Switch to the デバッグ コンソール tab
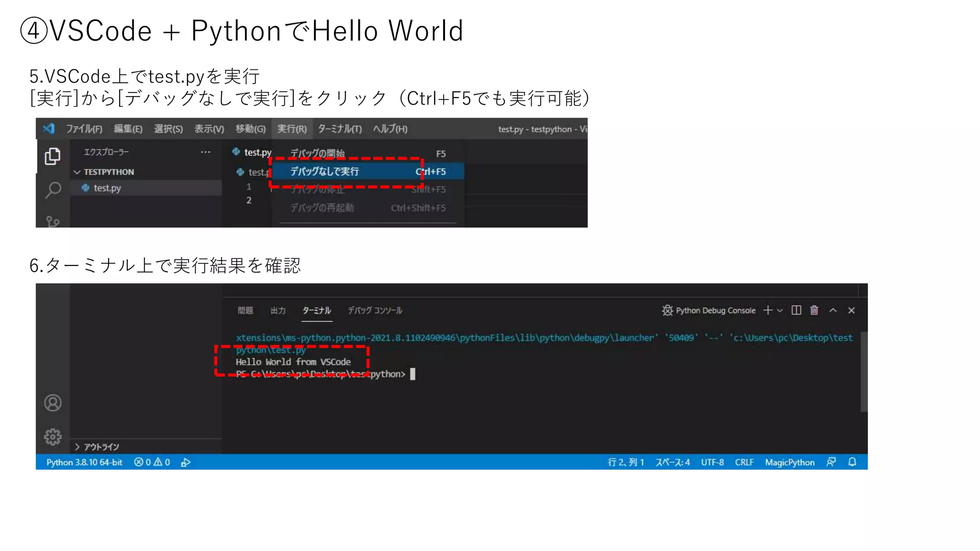980x551 pixels. (375, 310)
